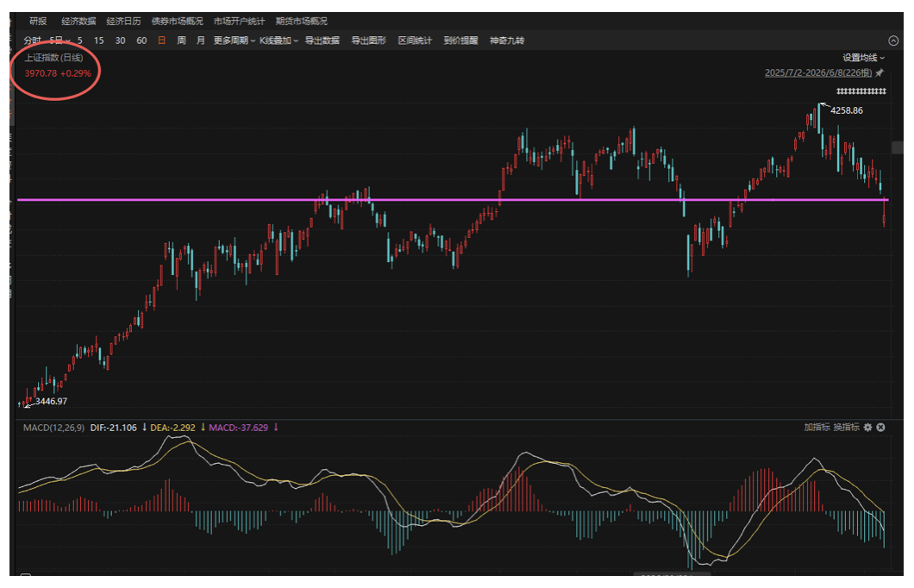Image resolution: width=914 pixels, height=588 pixels.
Task: Select the 60-minute K-line period
Action: tap(141, 41)
